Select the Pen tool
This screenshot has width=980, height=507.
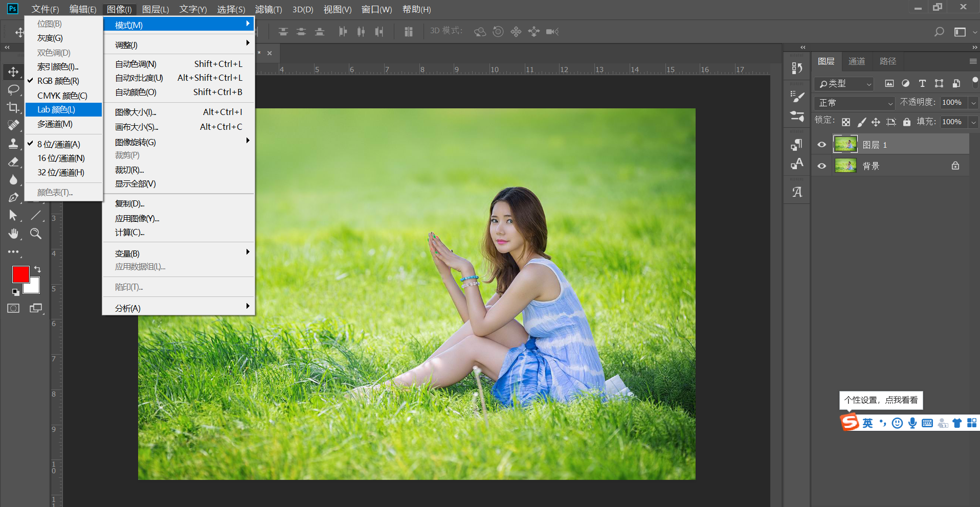coord(13,198)
